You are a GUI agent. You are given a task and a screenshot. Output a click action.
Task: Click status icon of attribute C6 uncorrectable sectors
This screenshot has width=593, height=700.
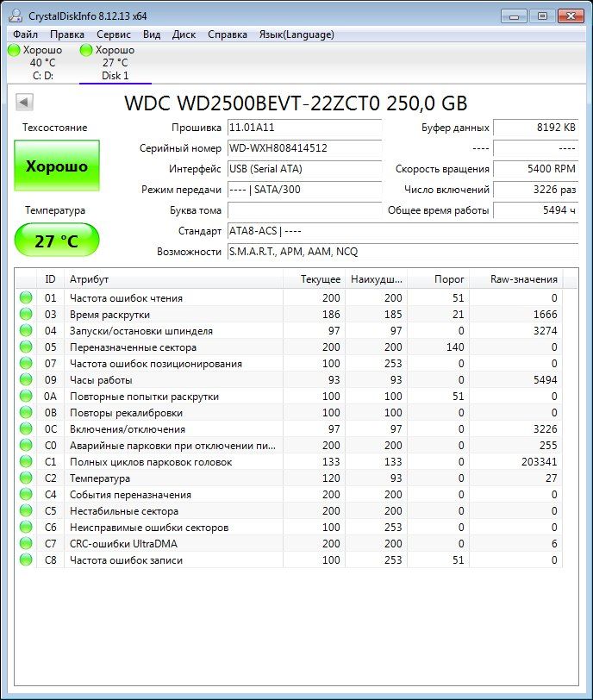point(26,528)
